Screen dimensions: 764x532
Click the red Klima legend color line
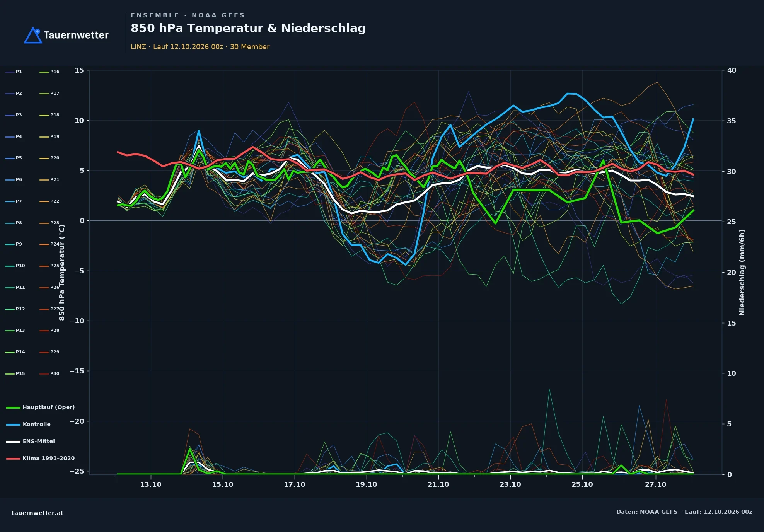13,459
